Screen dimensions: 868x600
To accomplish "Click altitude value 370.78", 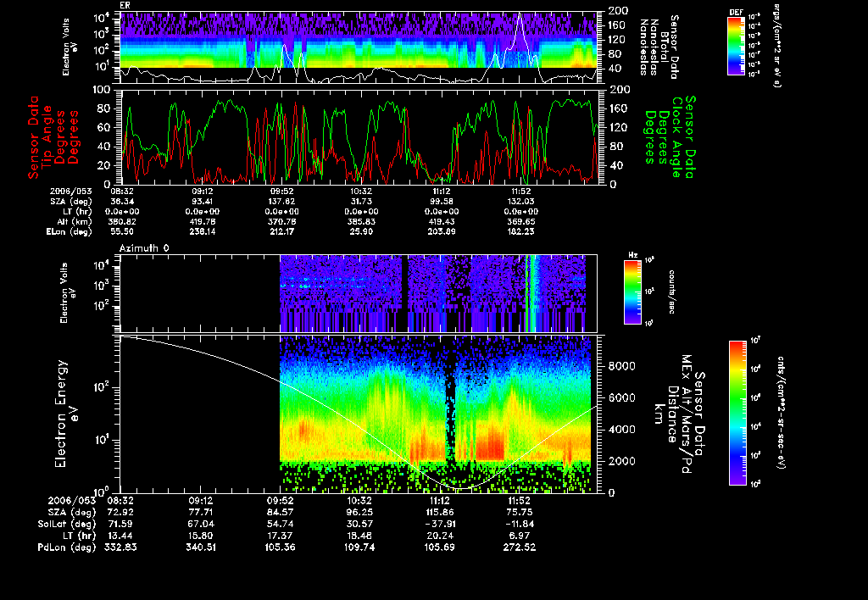I will (281, 221).
